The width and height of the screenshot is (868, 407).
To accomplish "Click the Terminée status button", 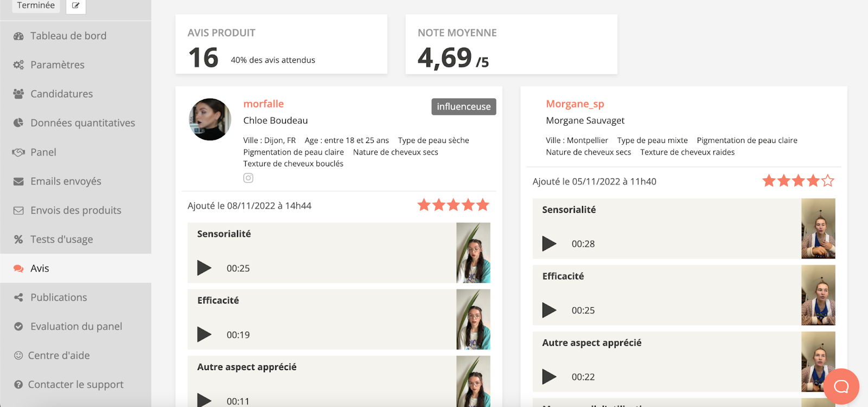I will 36,5.
